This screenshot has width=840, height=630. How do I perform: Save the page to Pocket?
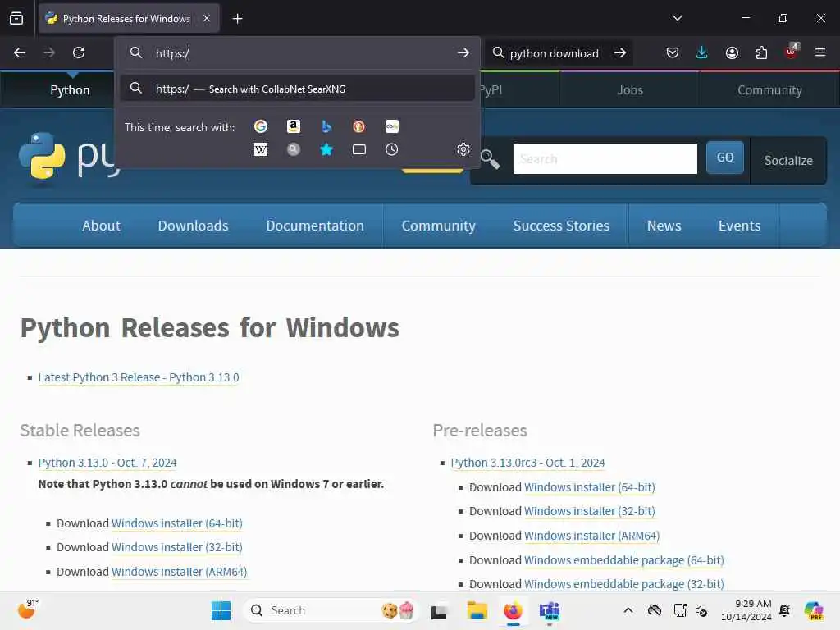pos(673,52)
